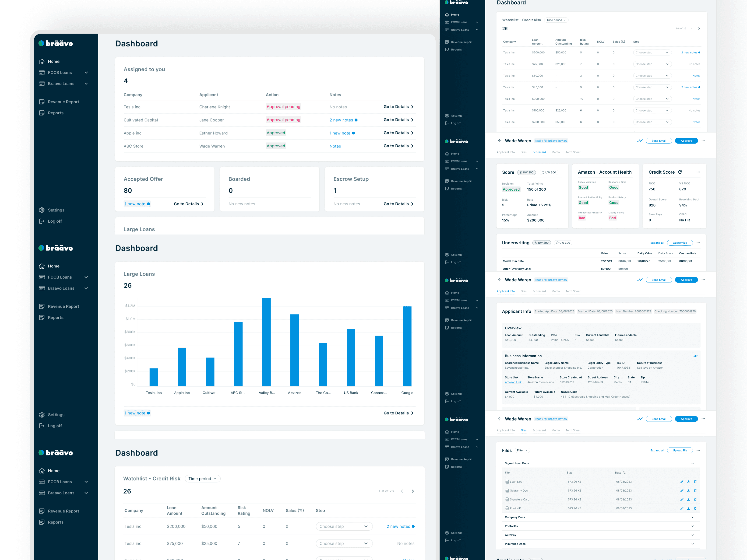Refresh the Credit Score card

(680, 172)
